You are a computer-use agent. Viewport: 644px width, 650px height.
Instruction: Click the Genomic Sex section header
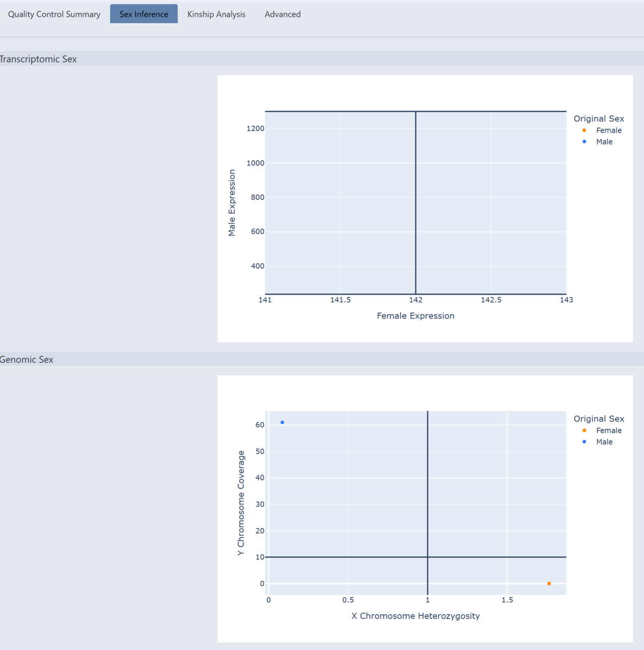click(x=322, y=359)
